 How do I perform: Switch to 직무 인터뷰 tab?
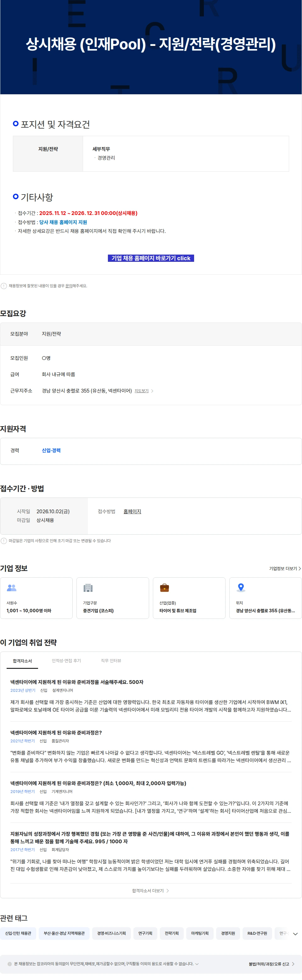click(111, 661)
